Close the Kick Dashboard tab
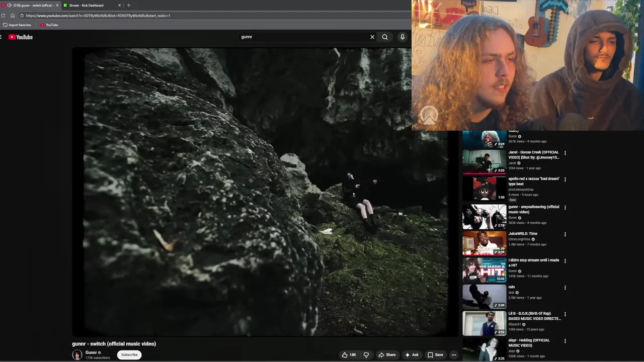Image resolution: width=644 pixels, height=362 pixels. [119, 6]
